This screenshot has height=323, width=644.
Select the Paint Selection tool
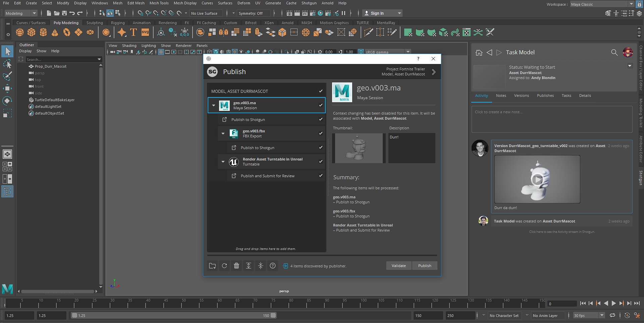tap(7, 76)
